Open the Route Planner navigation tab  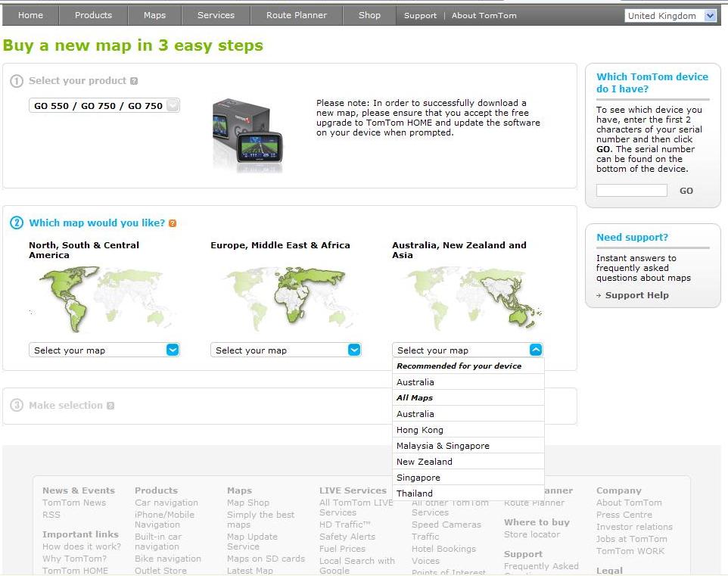point(297,15)
